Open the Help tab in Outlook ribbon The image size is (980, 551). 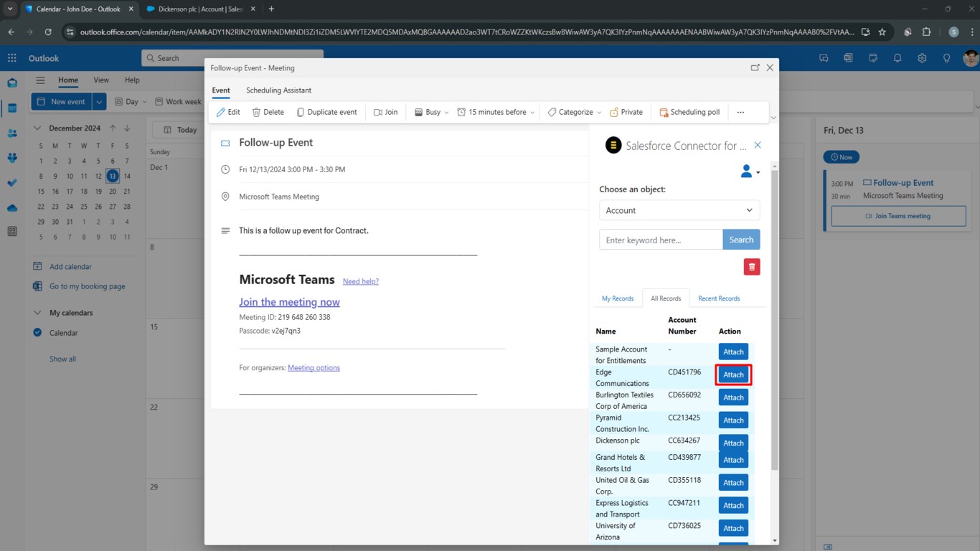coord(132,80)
